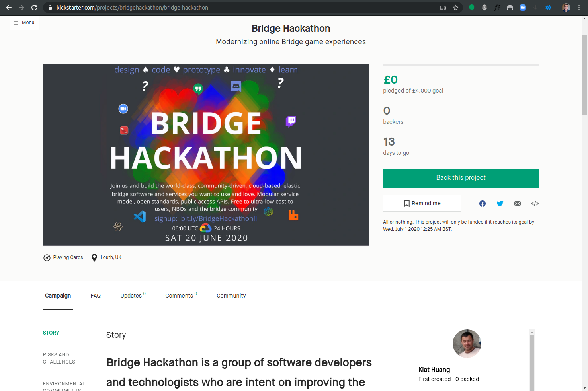Go forward to next page
Viewport: 588px width, 391px height.
tap(21, 8)
